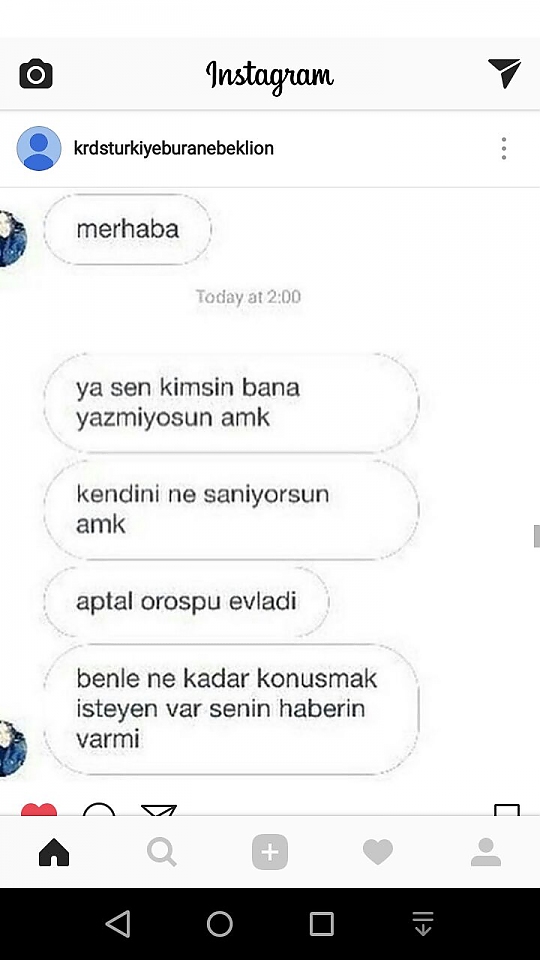Toggle the bookmark save icon

507,810
